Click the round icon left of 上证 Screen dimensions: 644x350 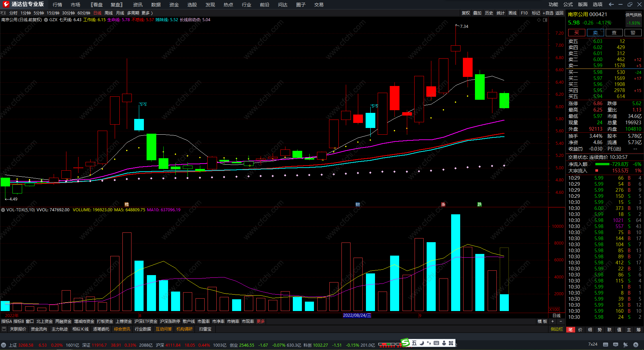pyautogui.click(x=3, y=345)
